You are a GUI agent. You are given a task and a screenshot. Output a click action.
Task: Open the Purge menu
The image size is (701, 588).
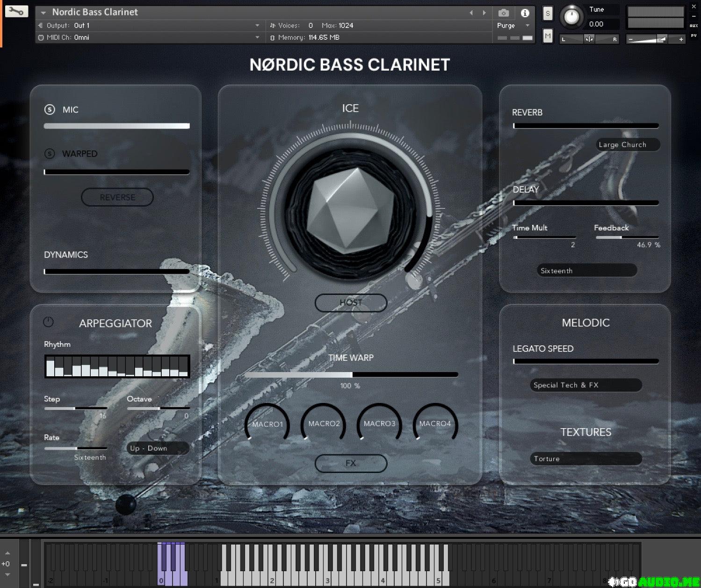pyautogui.click(x=513, y=25)
